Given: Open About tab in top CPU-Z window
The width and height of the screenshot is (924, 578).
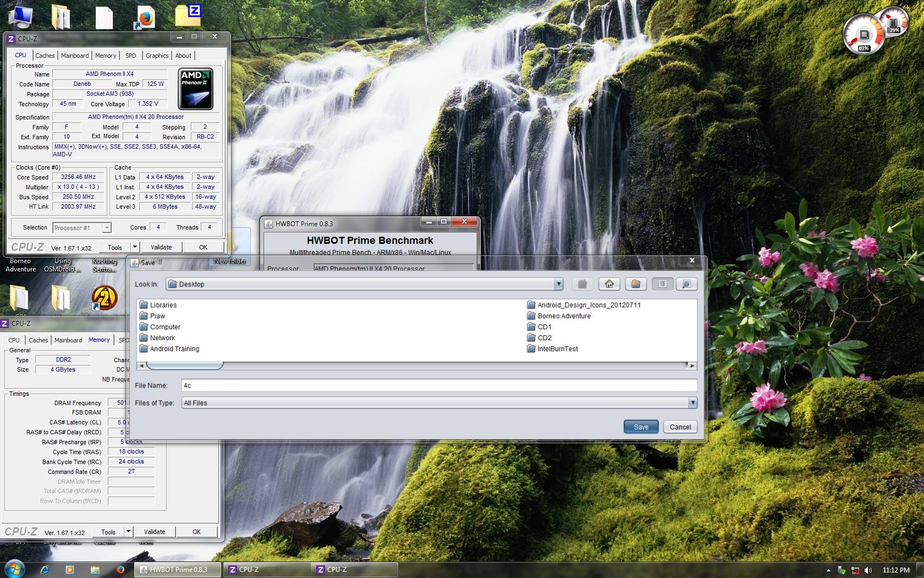Looking at the screenshot, I should [x=183, y=56].
